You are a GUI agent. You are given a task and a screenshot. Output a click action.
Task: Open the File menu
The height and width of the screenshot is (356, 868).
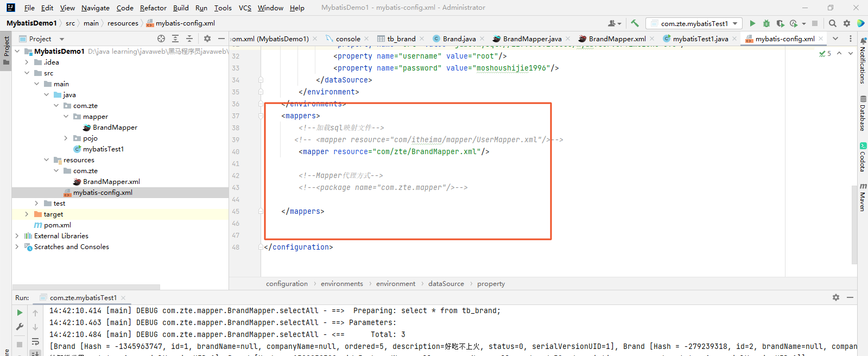(29, 8)
